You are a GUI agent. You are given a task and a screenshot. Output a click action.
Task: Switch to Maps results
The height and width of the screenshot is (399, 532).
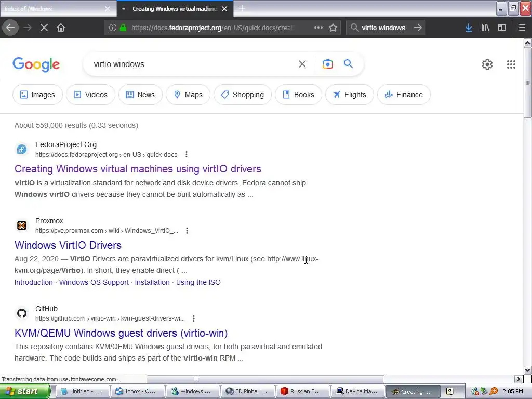point(188,95)
